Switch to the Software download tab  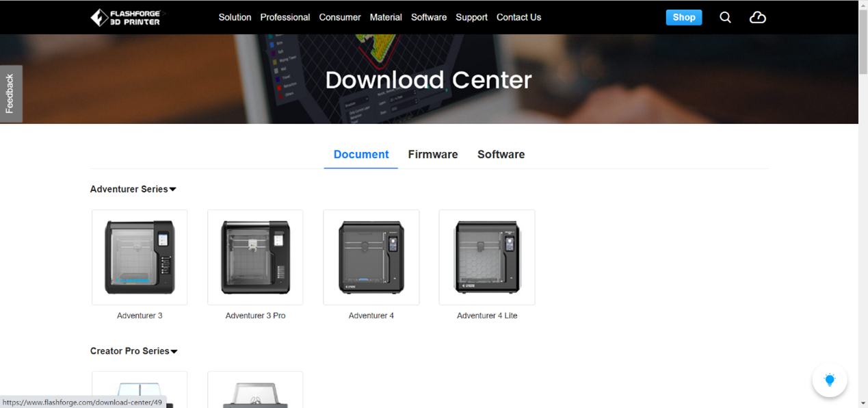tap(501, 155)
